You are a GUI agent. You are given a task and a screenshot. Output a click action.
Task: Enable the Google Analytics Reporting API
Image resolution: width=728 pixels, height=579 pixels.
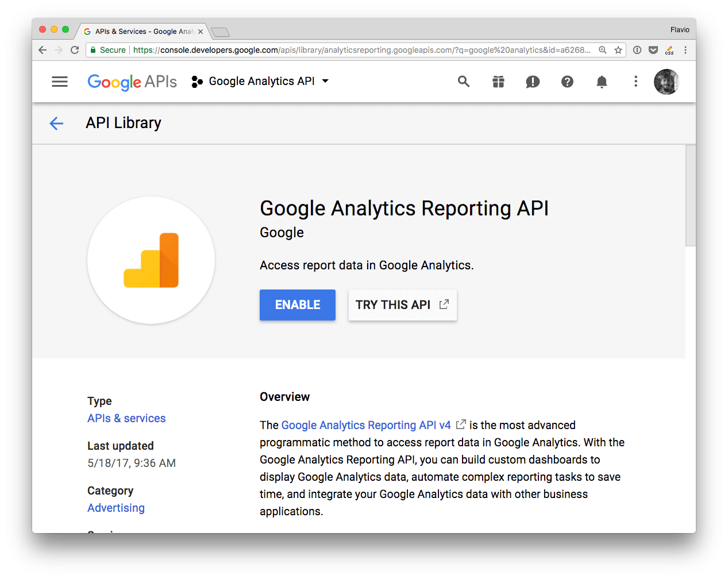(x=297, y=305)
